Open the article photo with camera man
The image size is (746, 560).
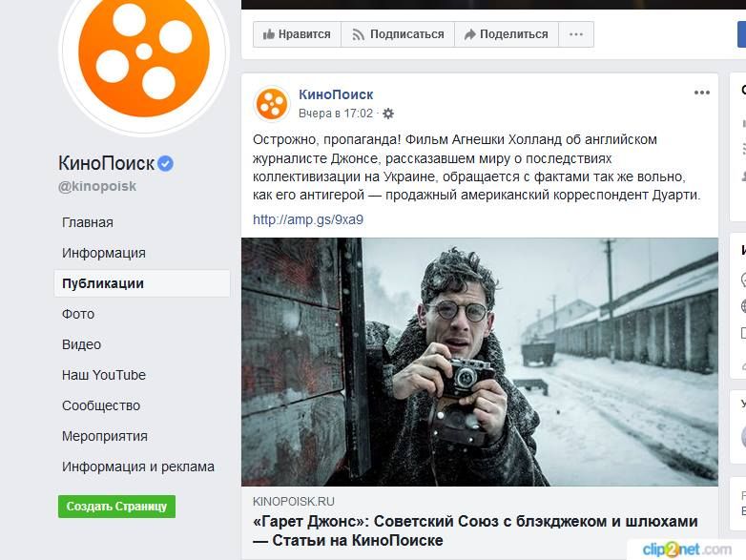click(480, 362)
